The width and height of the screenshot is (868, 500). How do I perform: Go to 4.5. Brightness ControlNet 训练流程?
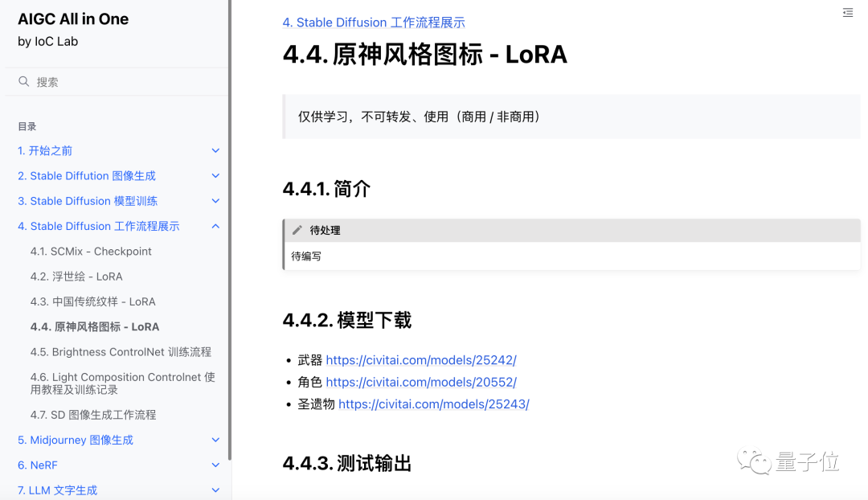click(x=121, y=352)
